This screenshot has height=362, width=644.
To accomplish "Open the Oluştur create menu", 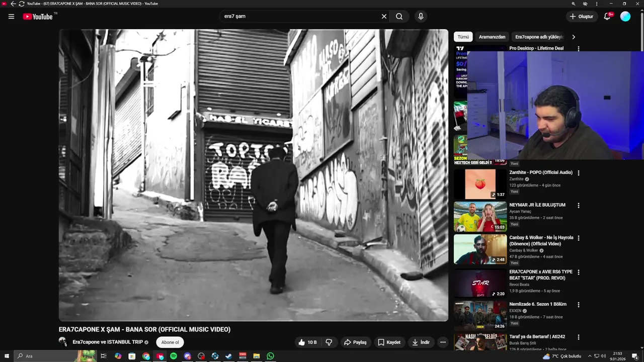I will 581,16.
